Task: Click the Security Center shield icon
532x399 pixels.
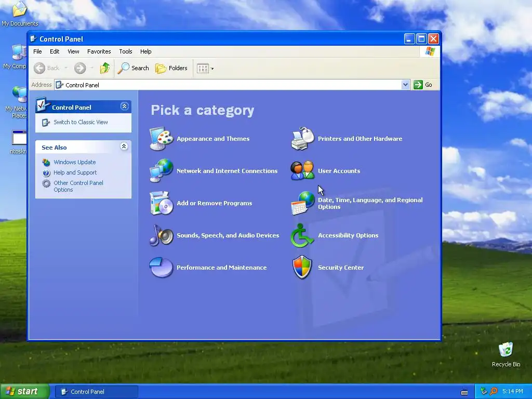Action: (x=302, y=268)
